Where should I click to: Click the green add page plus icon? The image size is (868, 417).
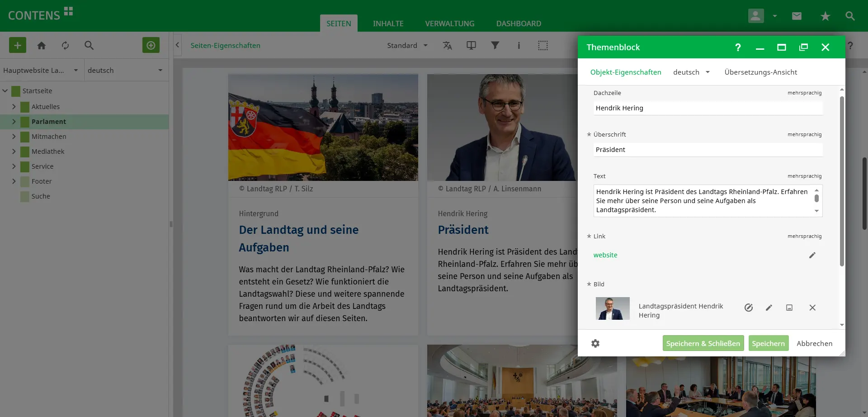point(18,45)
